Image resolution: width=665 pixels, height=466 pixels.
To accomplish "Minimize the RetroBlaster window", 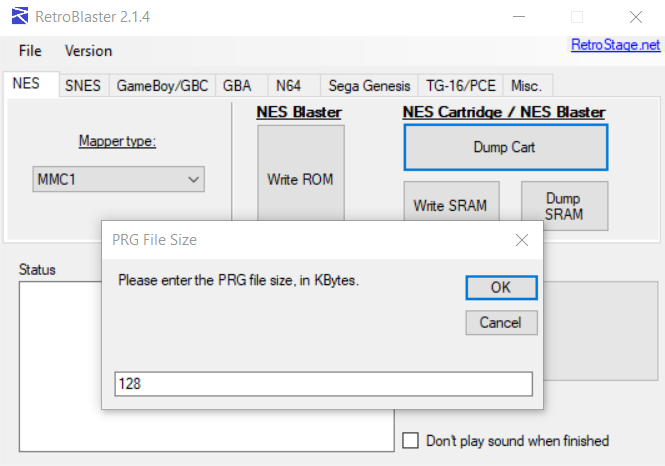I will (519, 17).
